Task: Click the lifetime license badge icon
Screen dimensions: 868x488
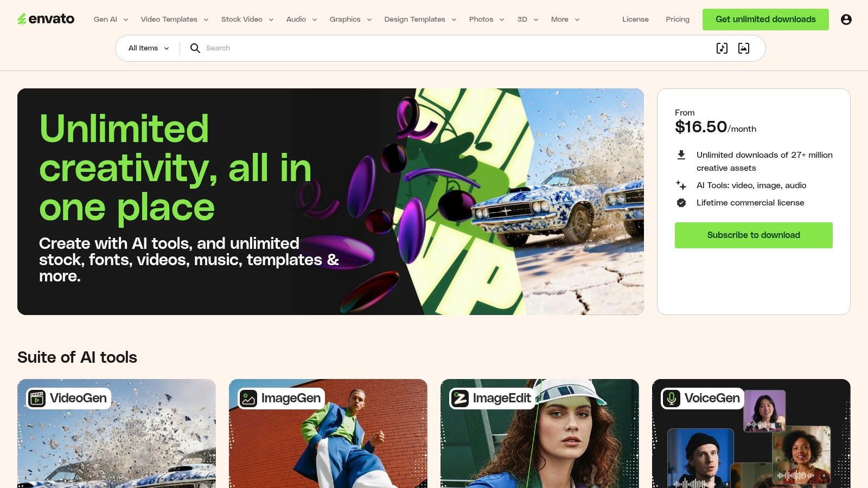Action: (x=681, y=203)
